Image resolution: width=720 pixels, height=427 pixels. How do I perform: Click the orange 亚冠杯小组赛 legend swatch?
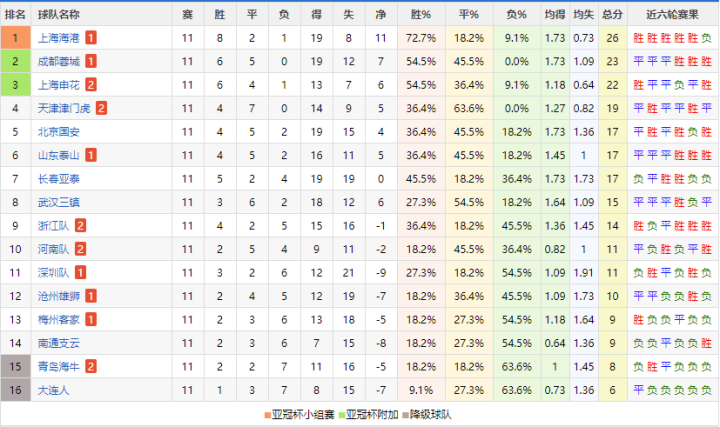tap(267, 414)
